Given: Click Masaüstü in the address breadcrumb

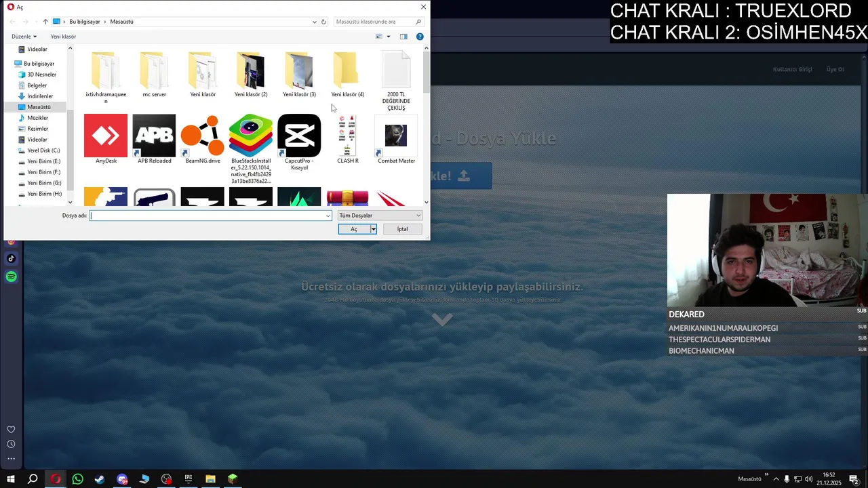Looking at the screenshot, I should (x=121, y=22).
